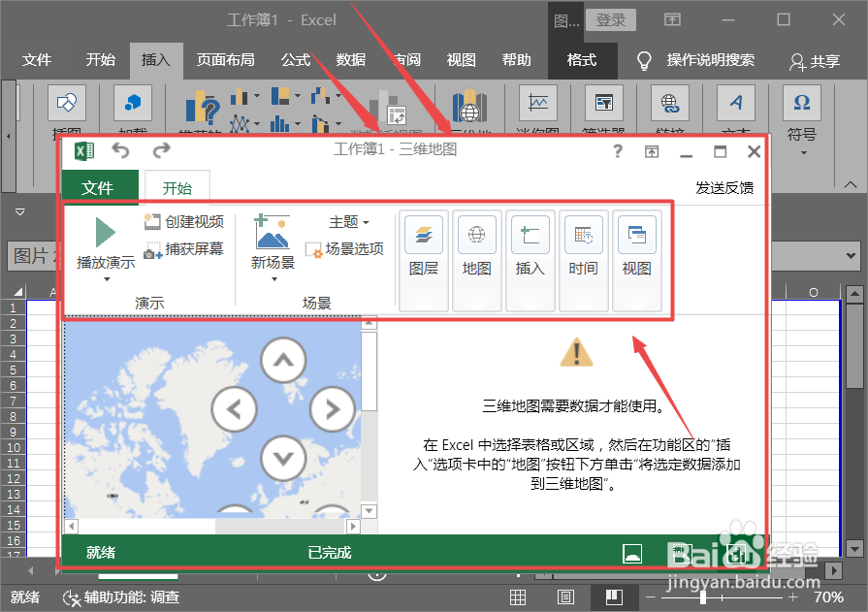This screenshot has height=612, width=868.
Task: Click Create Video (创建视频) button
Action: click(x=184, y=221)
